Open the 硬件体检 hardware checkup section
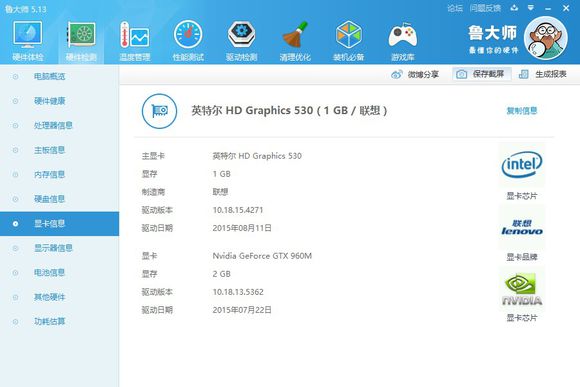 tap(28, 41)
